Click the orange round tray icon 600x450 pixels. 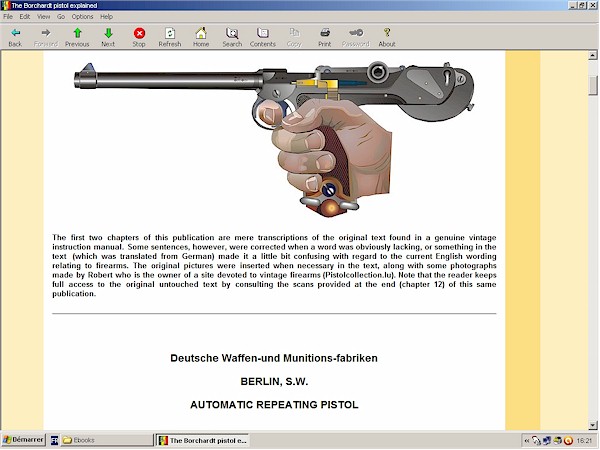coord(568,441)
